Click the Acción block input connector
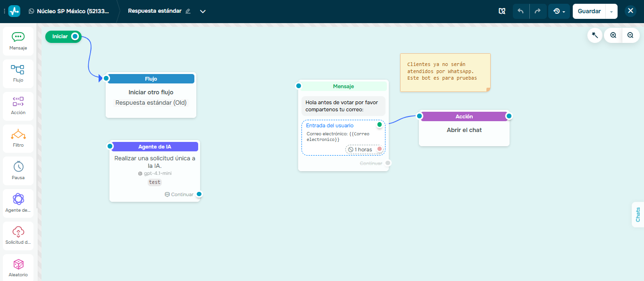Viewport: 644px width, 281px height. click(419, 116)
